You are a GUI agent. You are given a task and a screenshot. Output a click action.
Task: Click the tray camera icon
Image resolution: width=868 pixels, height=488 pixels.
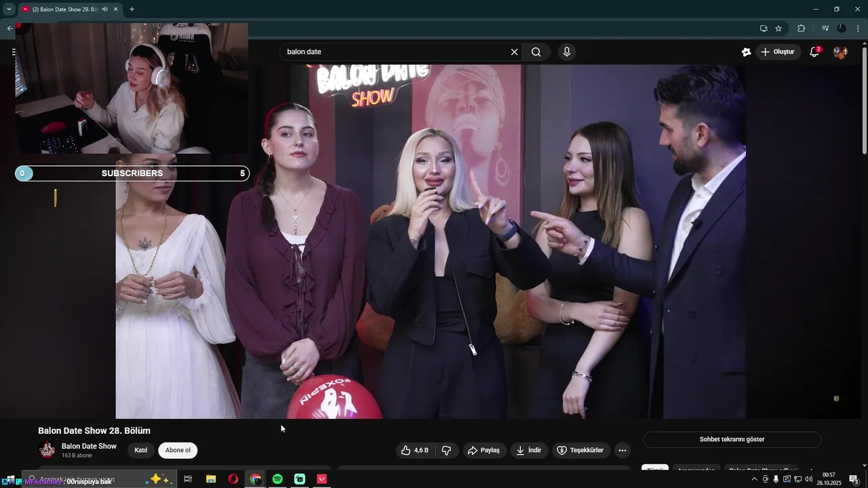(x=766, y=479)
